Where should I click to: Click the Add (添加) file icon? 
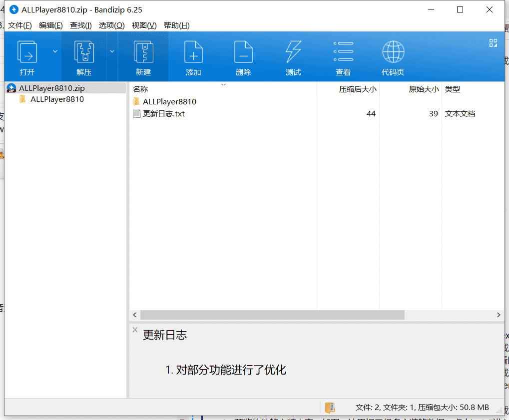pyautogui.click(x=193, y=51)
